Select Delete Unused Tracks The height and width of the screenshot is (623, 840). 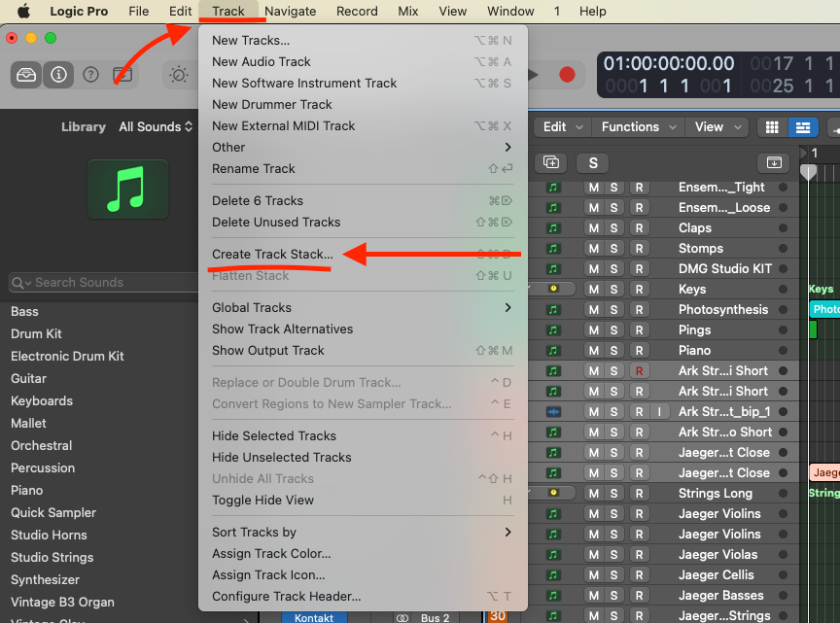point(362,222)
